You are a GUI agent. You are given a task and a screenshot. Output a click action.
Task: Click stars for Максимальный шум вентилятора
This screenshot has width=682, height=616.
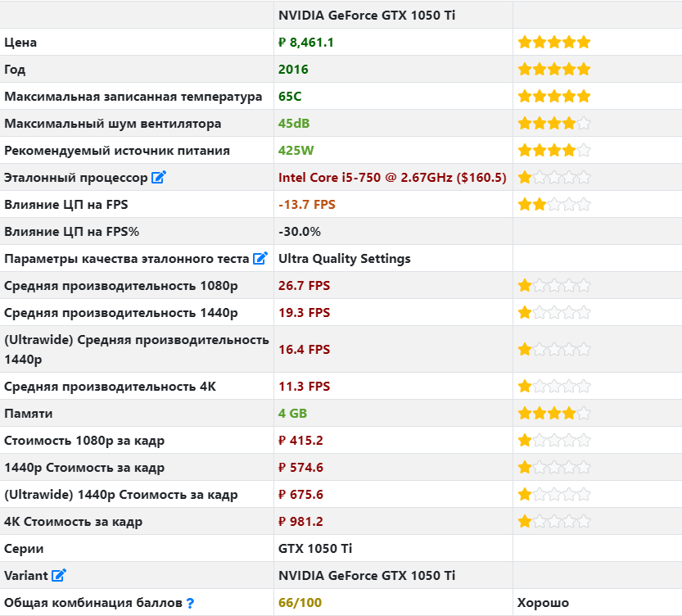tap(554, 123)
